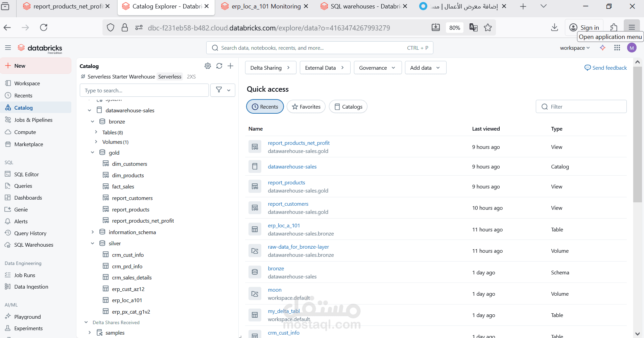Screen dimensions: 644x338
Task: Open the External Data button
Action: [325, 68]
